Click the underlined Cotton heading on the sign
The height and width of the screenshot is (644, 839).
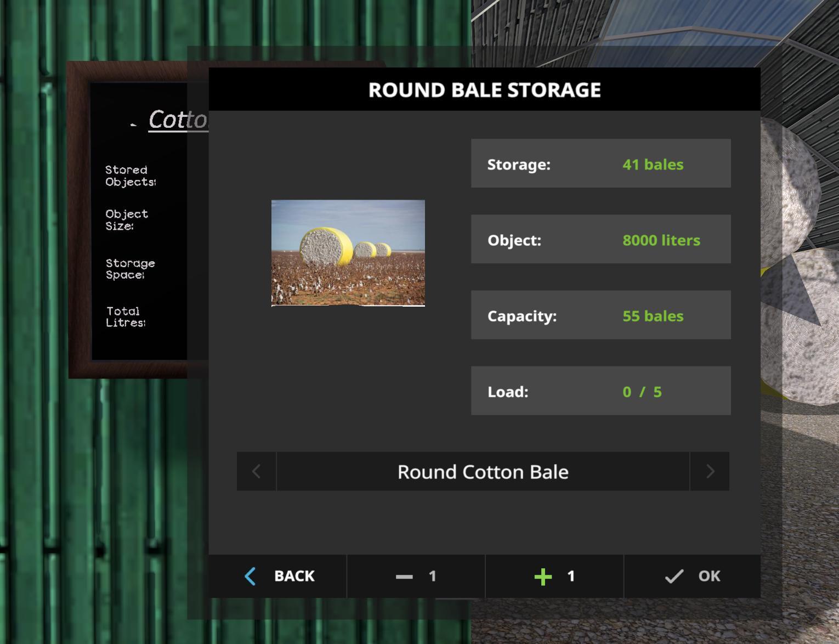(x=178, y=120)
